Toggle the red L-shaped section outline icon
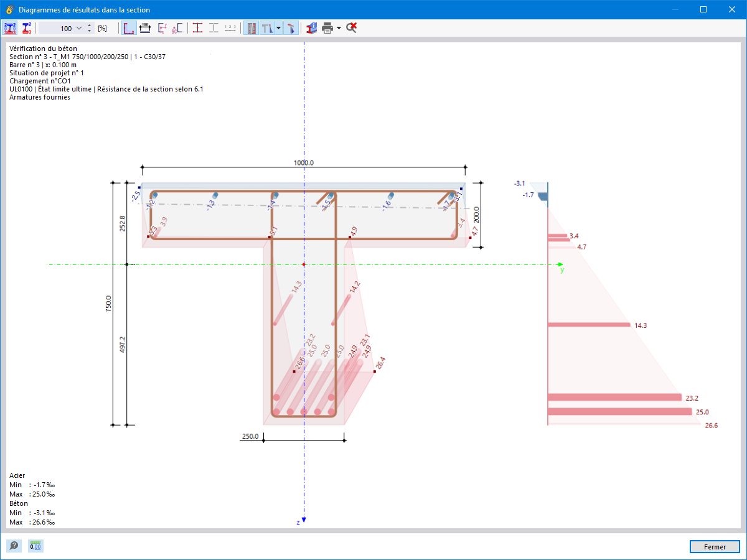 point(129,28)
